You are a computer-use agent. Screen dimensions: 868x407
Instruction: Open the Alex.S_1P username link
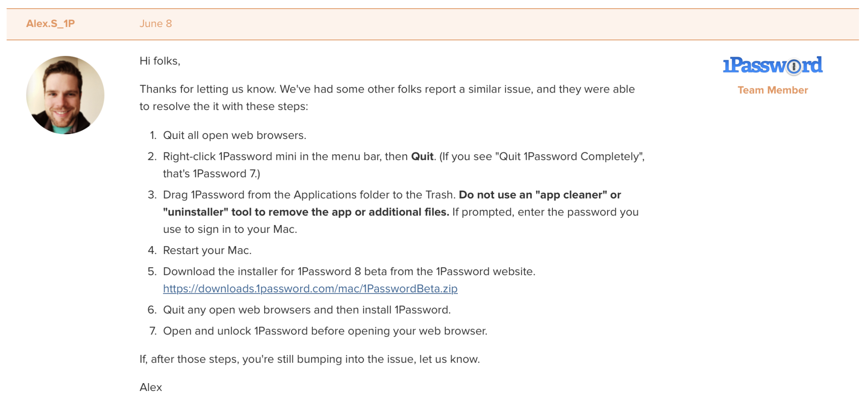(50, 23)
